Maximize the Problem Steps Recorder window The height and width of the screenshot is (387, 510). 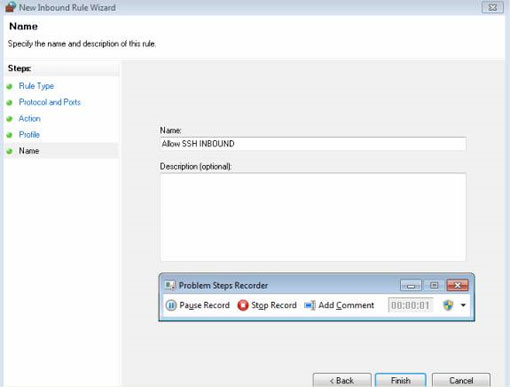point(434,285)
